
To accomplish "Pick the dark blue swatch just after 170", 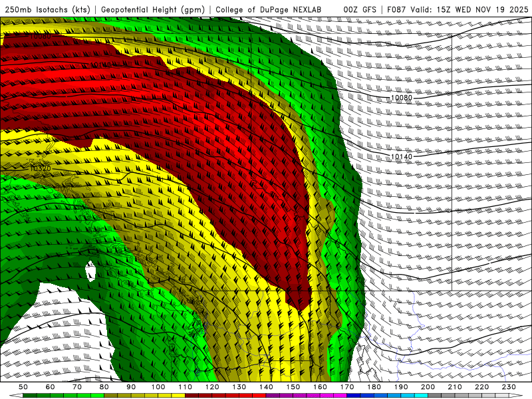I will pyautogui.click(x=354, y=396).
